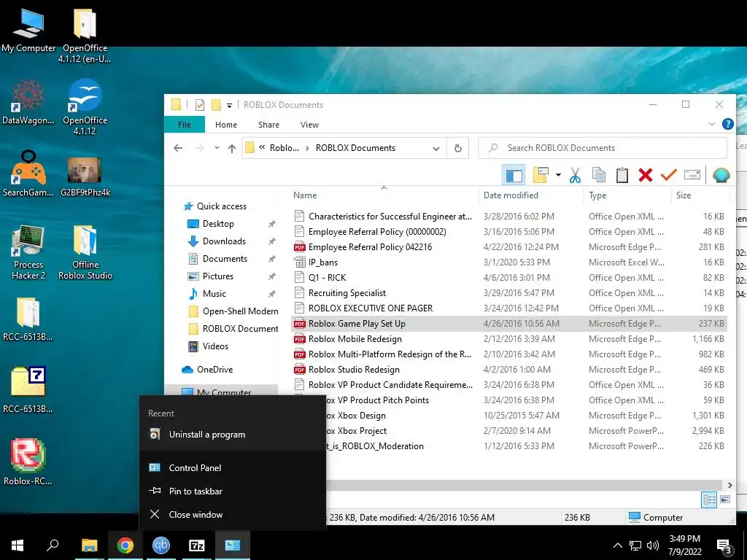Click the Paste clipboard icon in Explorer toolbar
The width and height of the screenshot is (747, 560).
point(622,175)
